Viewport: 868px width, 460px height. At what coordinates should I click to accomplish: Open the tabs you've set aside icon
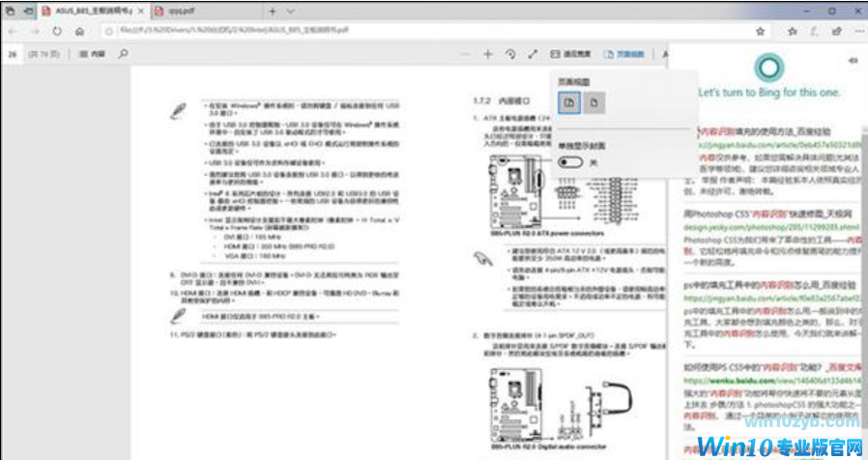click(10, 11)
